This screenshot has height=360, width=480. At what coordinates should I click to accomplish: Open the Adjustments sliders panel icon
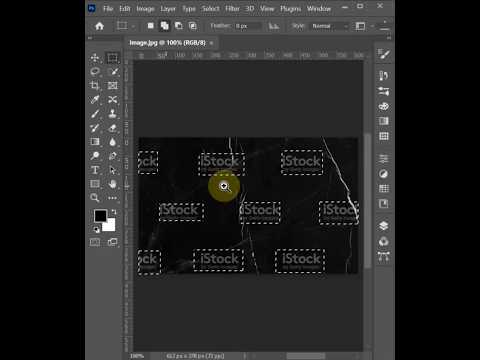pos(384,91)
